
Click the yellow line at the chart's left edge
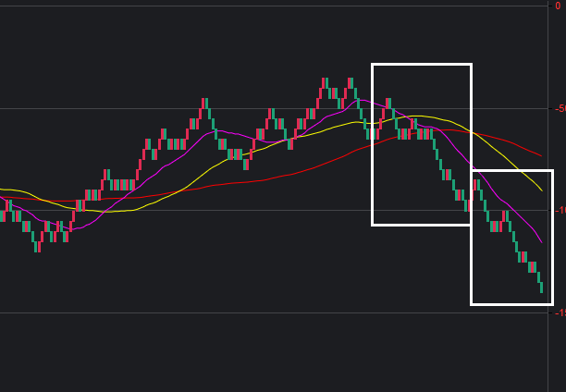[x=3, y=189]
